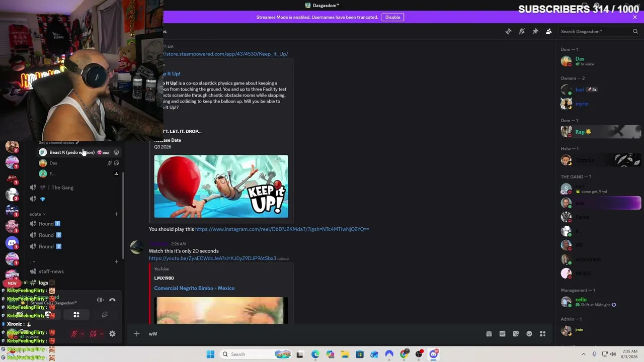Open headphone output options arrow
This screenshot has width=644, height=362.
coord(101,333)
